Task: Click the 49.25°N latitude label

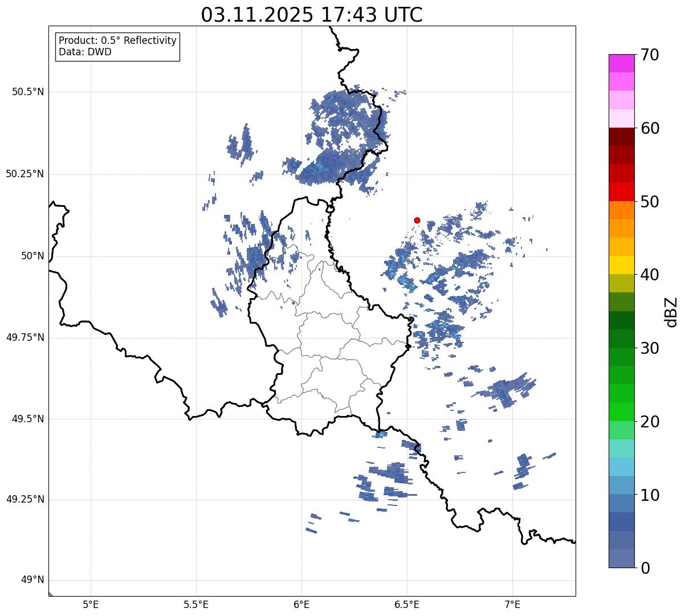Action: (25, 500)
